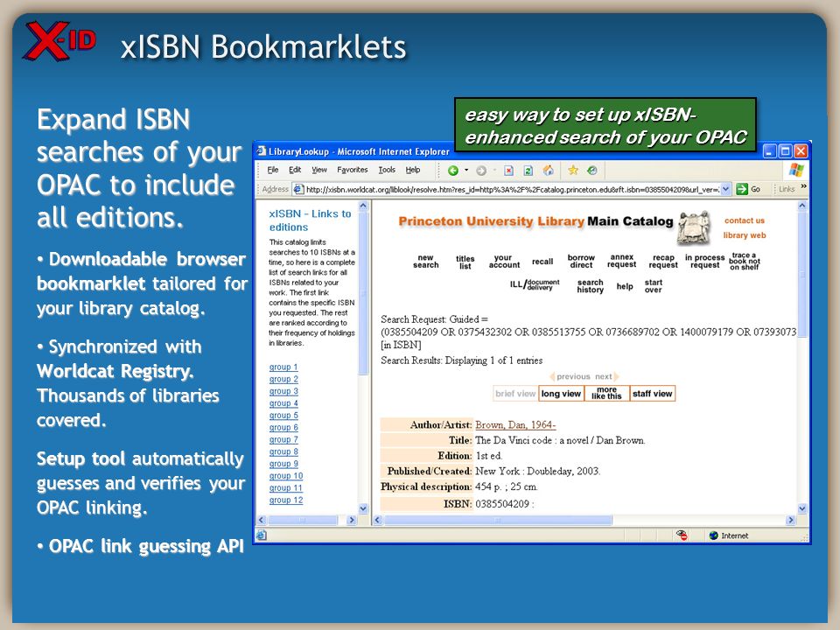The width and height of the screenshot is (840, 630).
Task: Click left pane scroll down arrow
Action: coord(363,508)
